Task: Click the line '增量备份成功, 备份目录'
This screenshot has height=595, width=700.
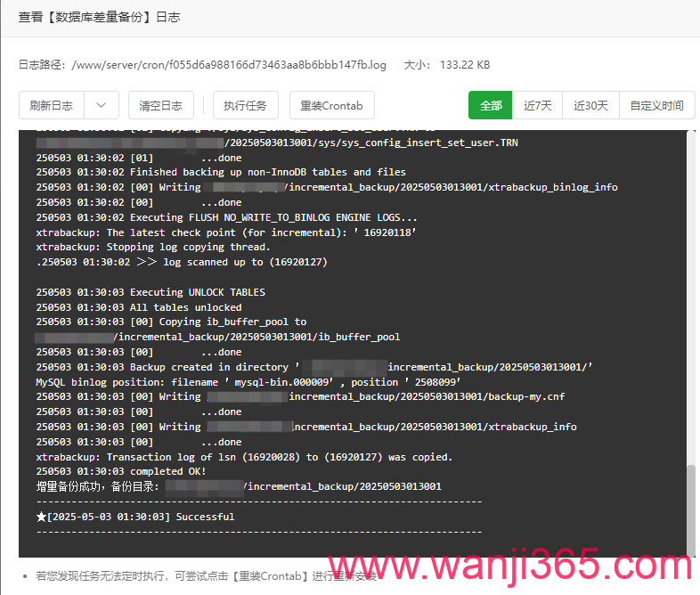Action: tap(239, 486)
